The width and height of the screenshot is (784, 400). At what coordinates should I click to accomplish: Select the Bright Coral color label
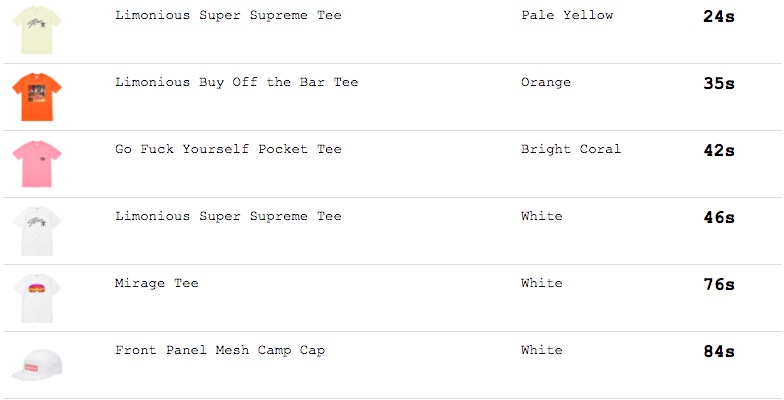(x=571, y=149)
